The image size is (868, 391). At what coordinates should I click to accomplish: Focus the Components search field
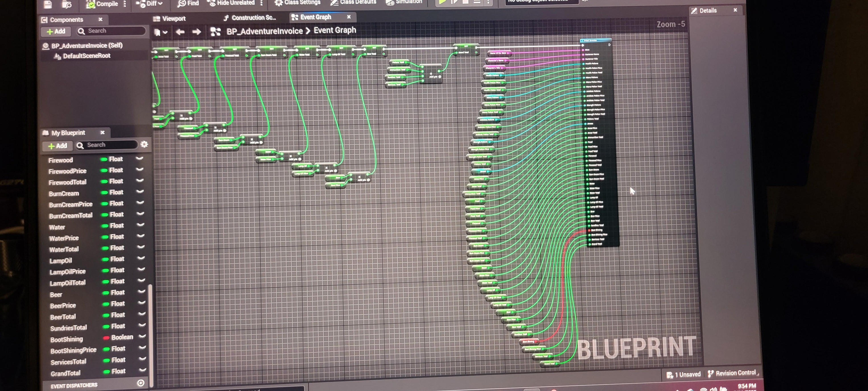[x=111, y=31]
